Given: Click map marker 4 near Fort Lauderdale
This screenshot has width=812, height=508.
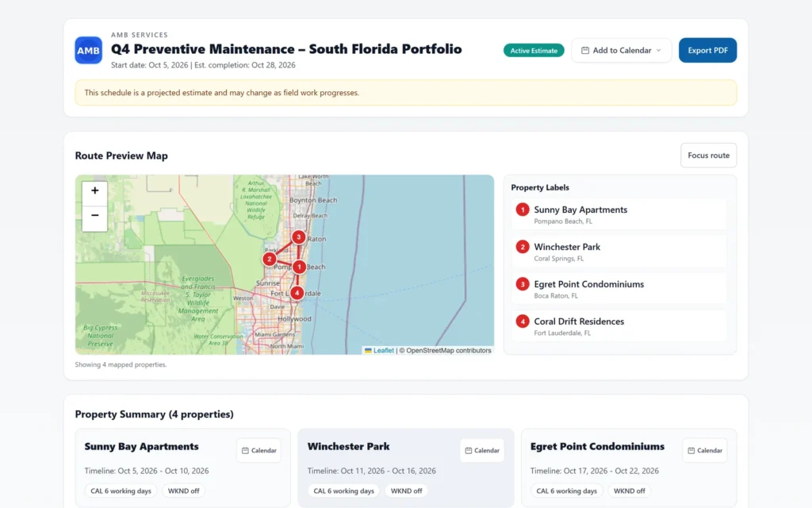Looking at the screenshot, I should point(297,293).
